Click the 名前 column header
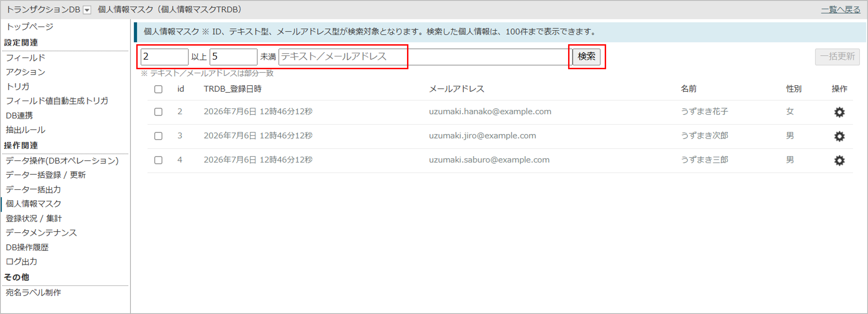Viewport: 868px width, 314px height. tap(688, 89)
